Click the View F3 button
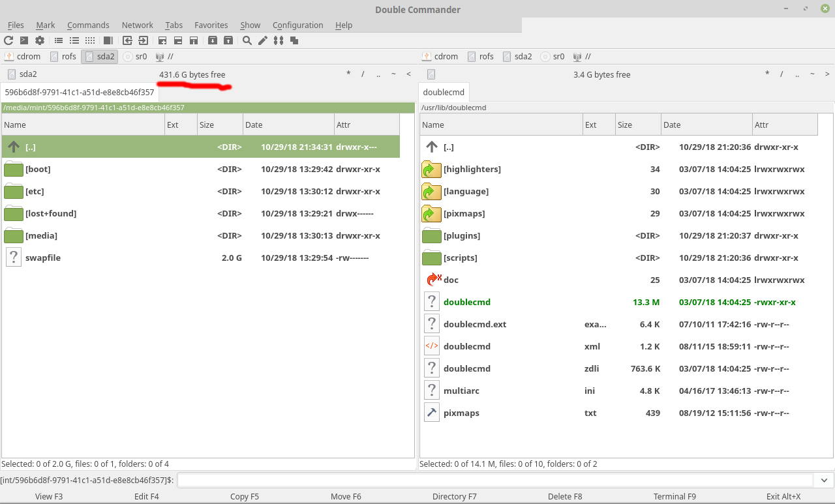 (49, 496)
